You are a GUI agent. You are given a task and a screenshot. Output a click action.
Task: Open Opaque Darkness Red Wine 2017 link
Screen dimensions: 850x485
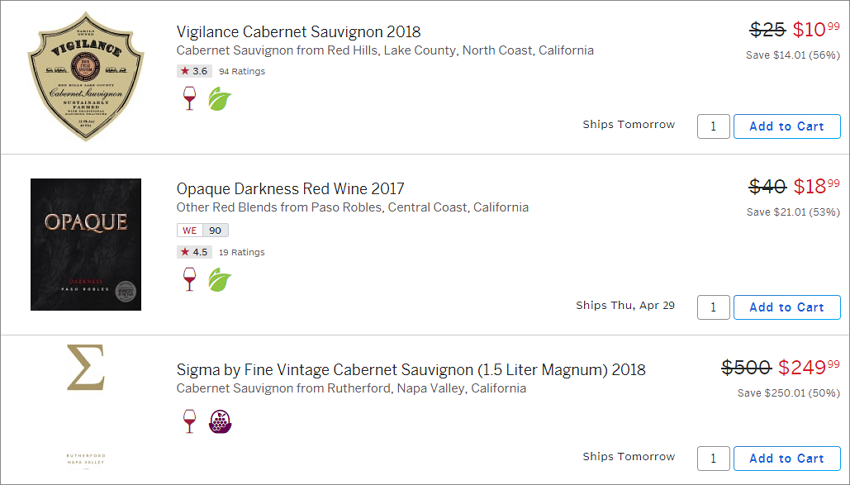coord(290,189)
